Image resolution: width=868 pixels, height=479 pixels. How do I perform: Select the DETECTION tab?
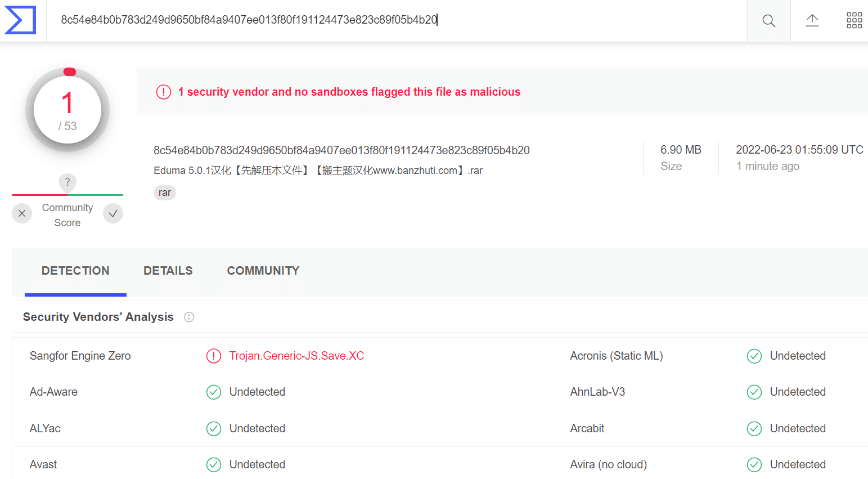point(75,271)
